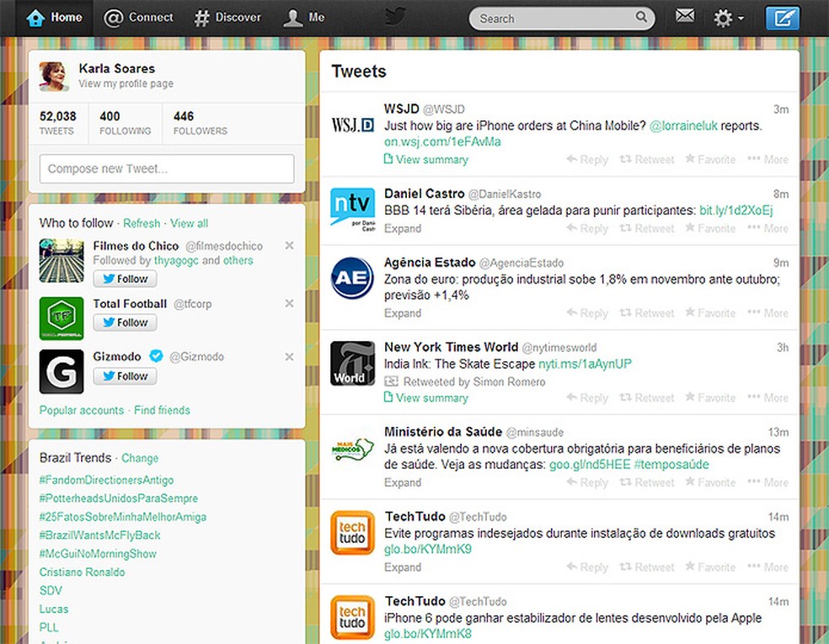Click the Twitter bird logo in top bar
829x644 pixels.
tap(395, 16)
